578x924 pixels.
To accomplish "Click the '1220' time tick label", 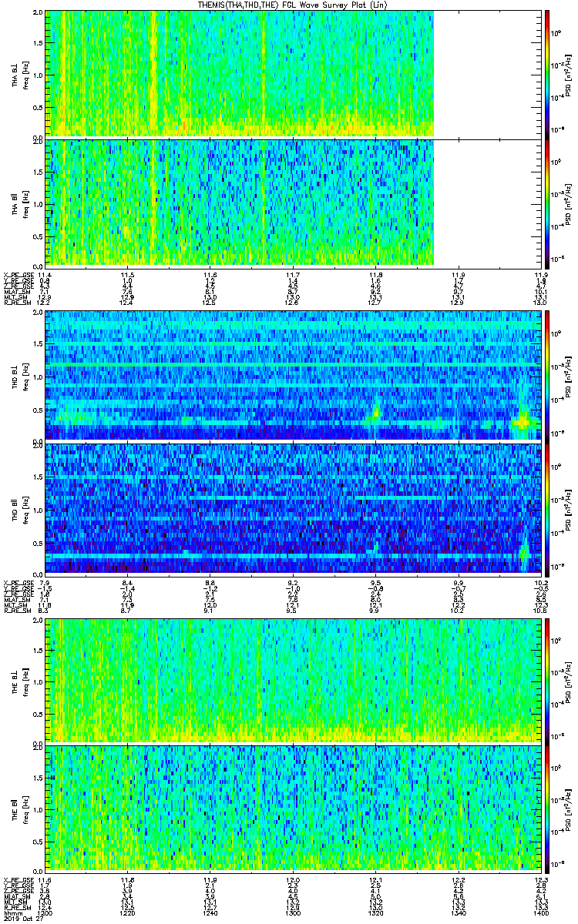I will (127, 914).
